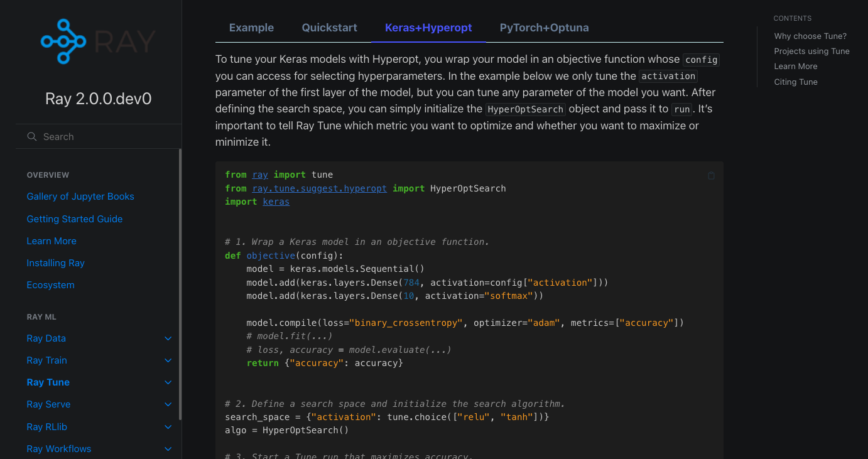Image resolution: width=868 pixels, height=459 pixels.
Task: Expand the Ray Serve section chevron
Action: 168,404
